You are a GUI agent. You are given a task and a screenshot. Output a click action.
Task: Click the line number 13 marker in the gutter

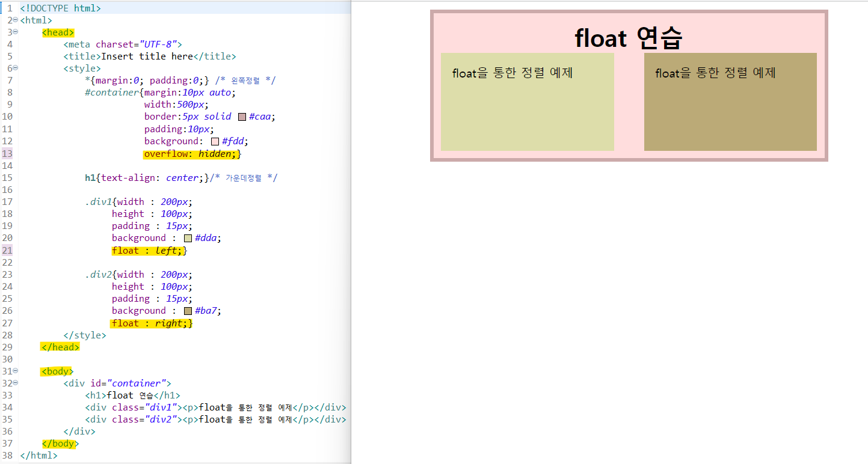(x=7, y=154)
